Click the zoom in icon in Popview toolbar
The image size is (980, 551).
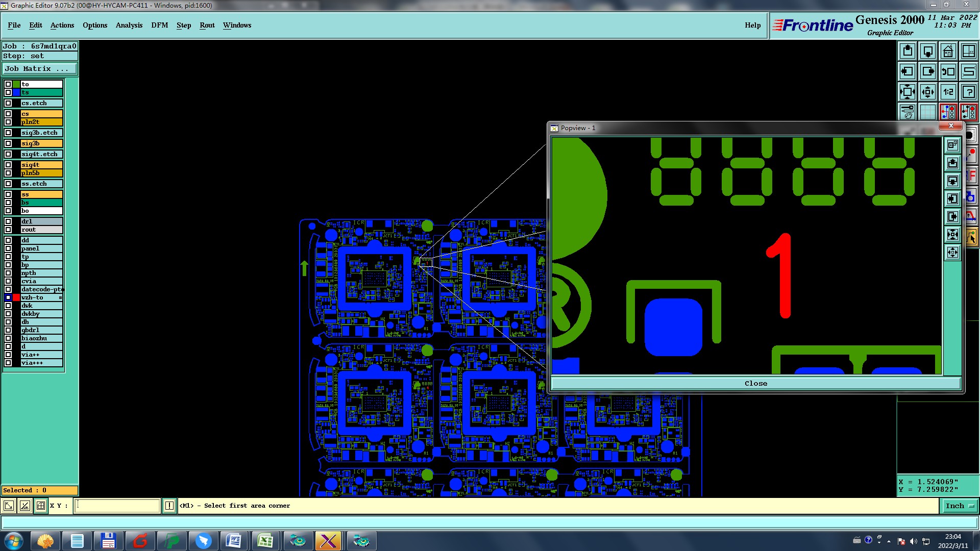[x=952, y=235]
